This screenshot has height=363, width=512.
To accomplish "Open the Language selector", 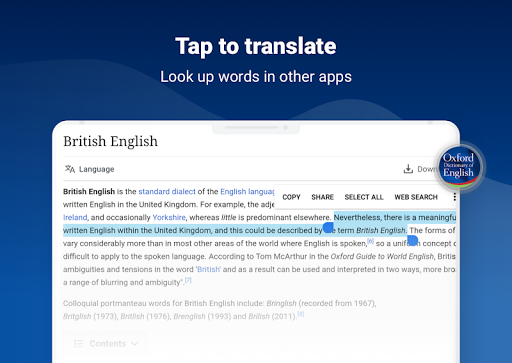I will tap(89, 169).
